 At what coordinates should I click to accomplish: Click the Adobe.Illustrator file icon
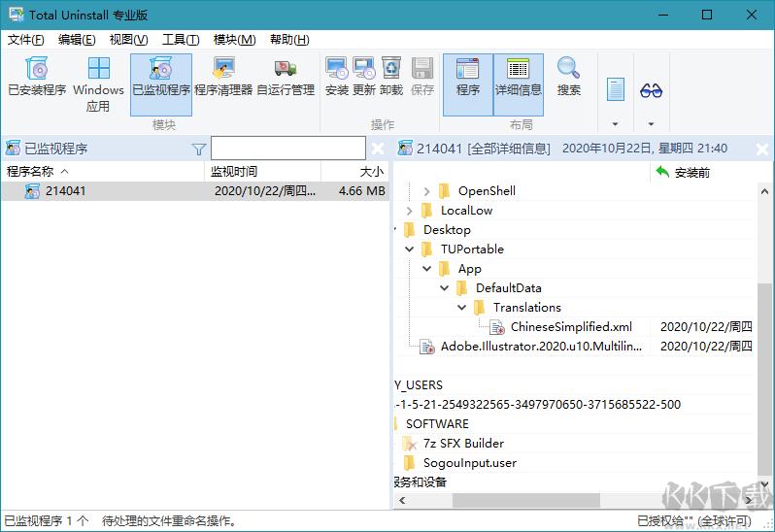coord(426,347)
